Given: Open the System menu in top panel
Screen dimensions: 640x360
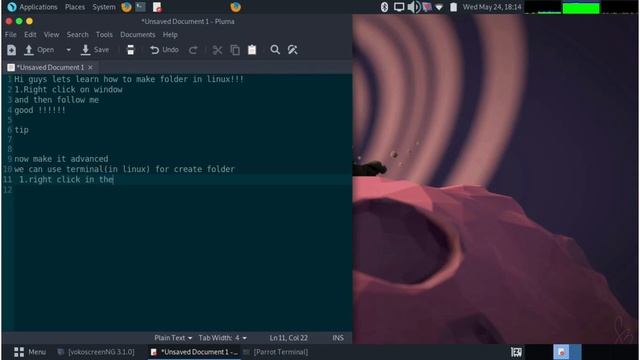Looking at the screenshot, I should pyautogui.click(x=104, y=7).
